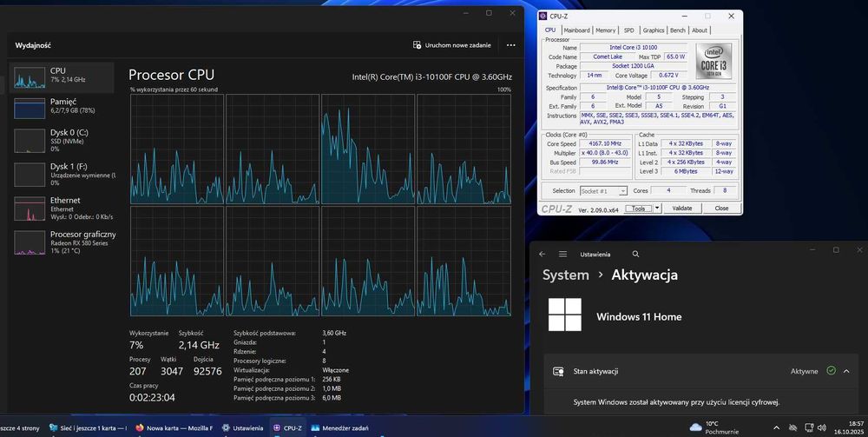Open the CPU performance thumbnail graph
Viewport: 868px width, 437px height.
coord(30,78)
